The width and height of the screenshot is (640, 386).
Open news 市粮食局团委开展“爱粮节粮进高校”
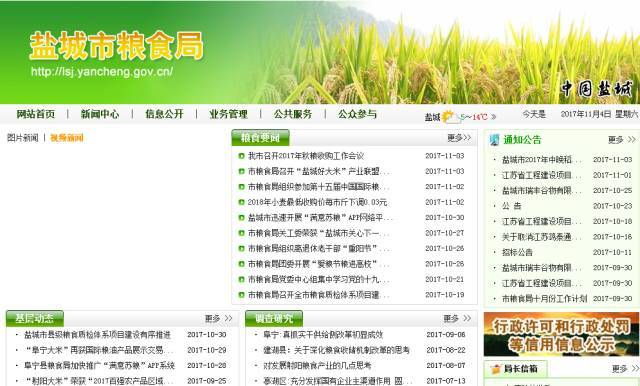click(x=318, y=264)
